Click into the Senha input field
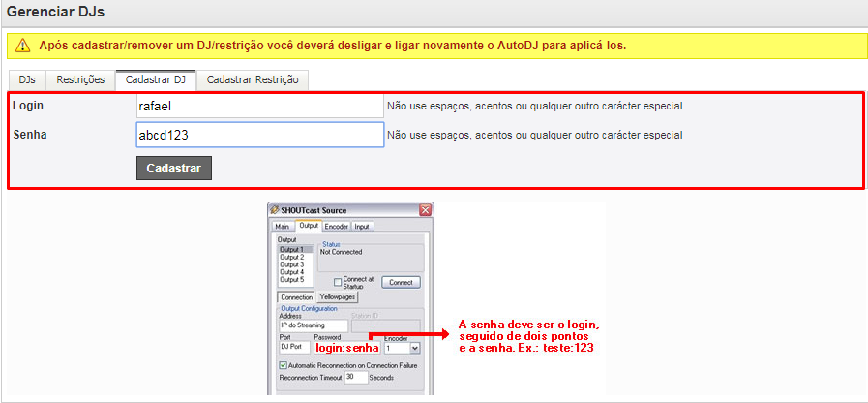 260,135
